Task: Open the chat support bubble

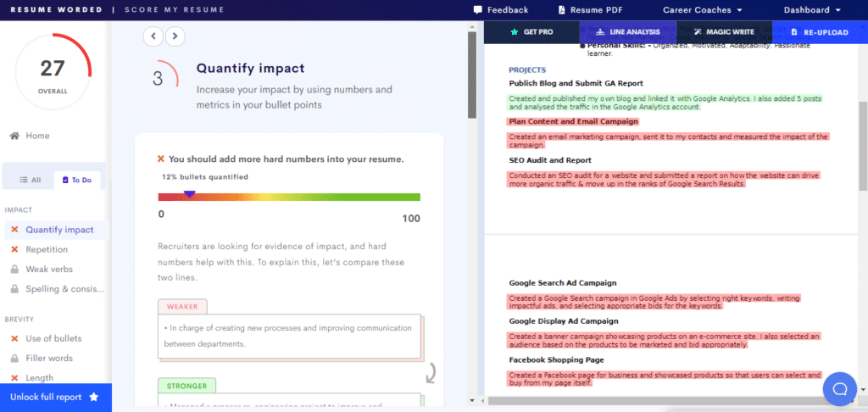Action: click(840, 389)
